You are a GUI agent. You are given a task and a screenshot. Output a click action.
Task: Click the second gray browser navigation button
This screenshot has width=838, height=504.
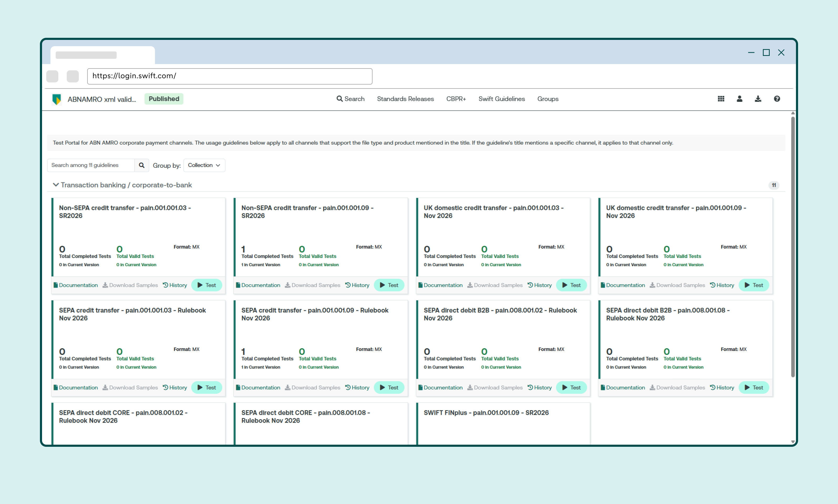pyautogui.click(x=73, y=76)
